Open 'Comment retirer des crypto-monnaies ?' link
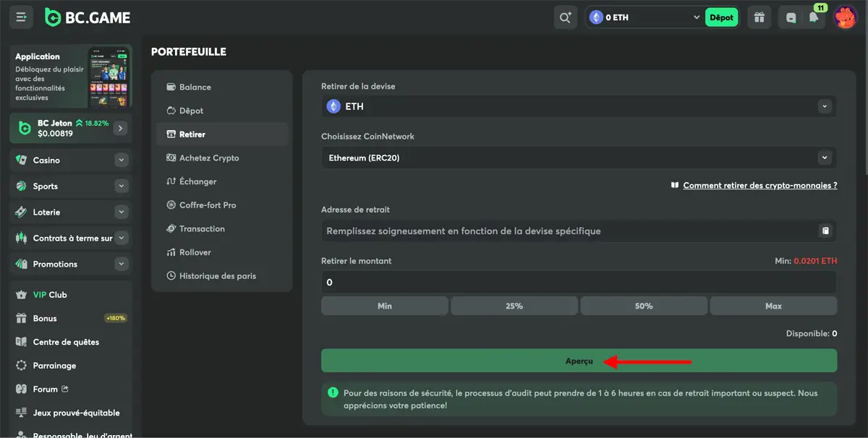This screenshot has height=438, width=868. [759, 185]
